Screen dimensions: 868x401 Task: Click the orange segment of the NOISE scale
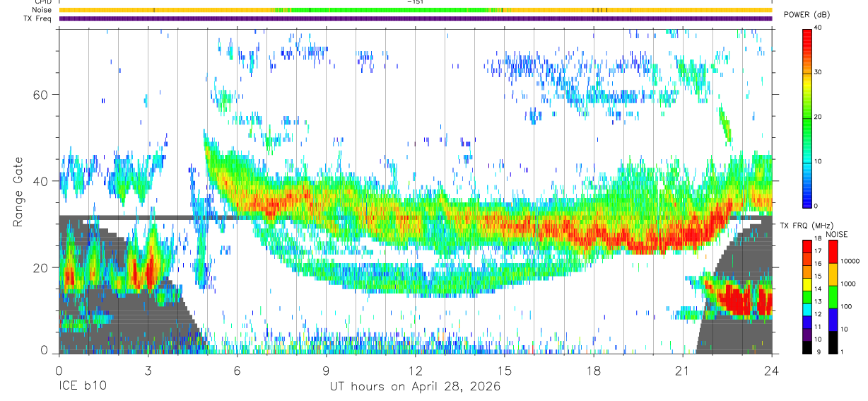pyautogui.click(x=834, y=274)
